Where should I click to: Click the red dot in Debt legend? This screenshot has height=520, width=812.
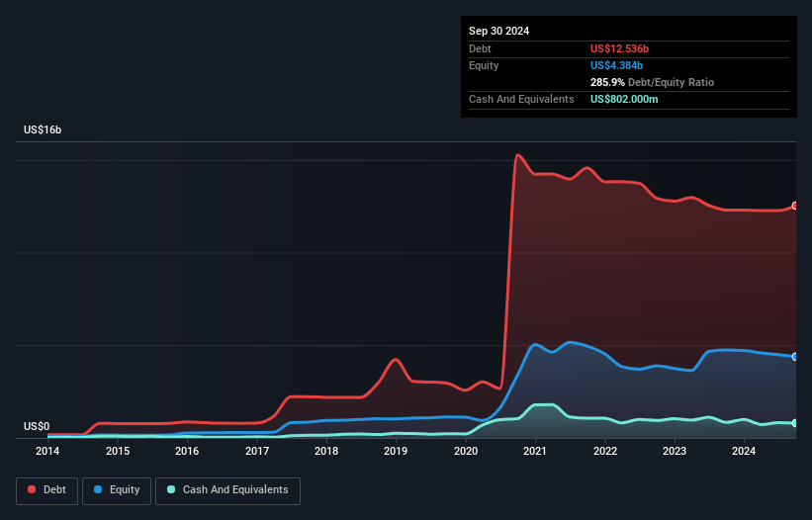(x=32, y=489)
